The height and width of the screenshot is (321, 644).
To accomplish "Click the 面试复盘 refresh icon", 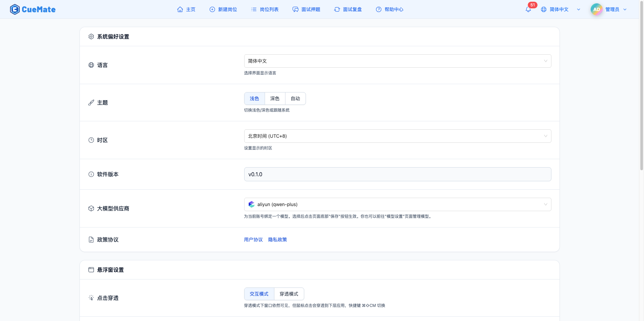I will (x=337, y=9).
